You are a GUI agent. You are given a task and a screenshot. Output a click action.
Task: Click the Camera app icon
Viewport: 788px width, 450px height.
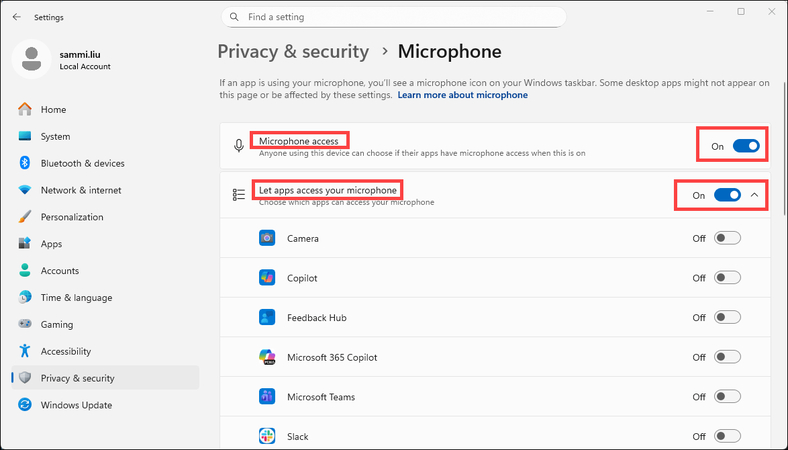[267, 238]
